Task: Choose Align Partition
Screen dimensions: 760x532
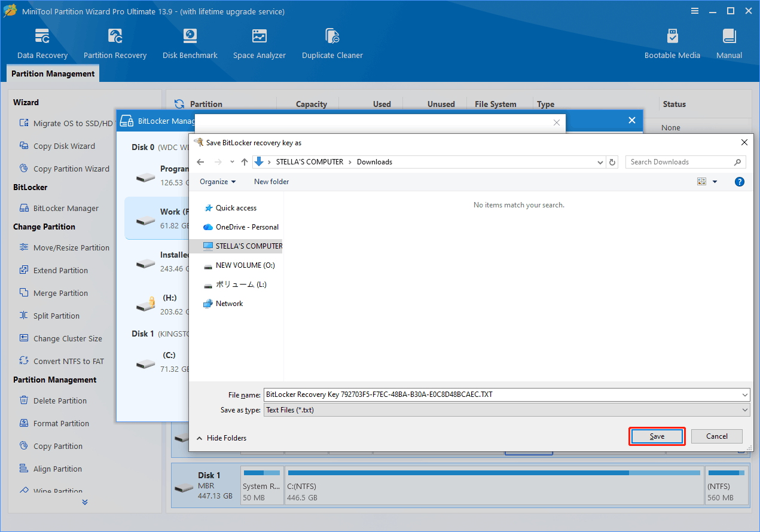Action: [x=50, y=469]
